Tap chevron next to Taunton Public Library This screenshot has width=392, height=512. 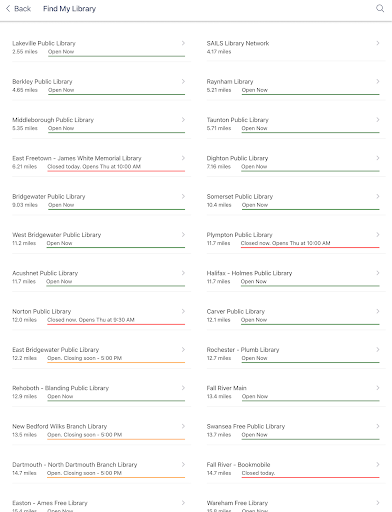[x=378, y=120]
